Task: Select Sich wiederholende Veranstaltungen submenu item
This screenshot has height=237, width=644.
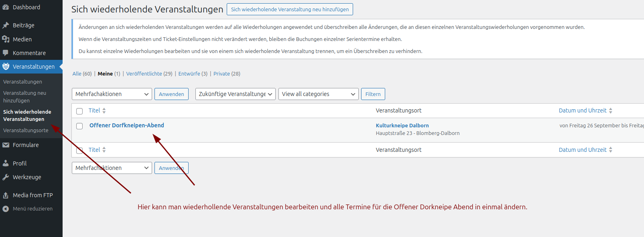Action: [x=27, y=115]
